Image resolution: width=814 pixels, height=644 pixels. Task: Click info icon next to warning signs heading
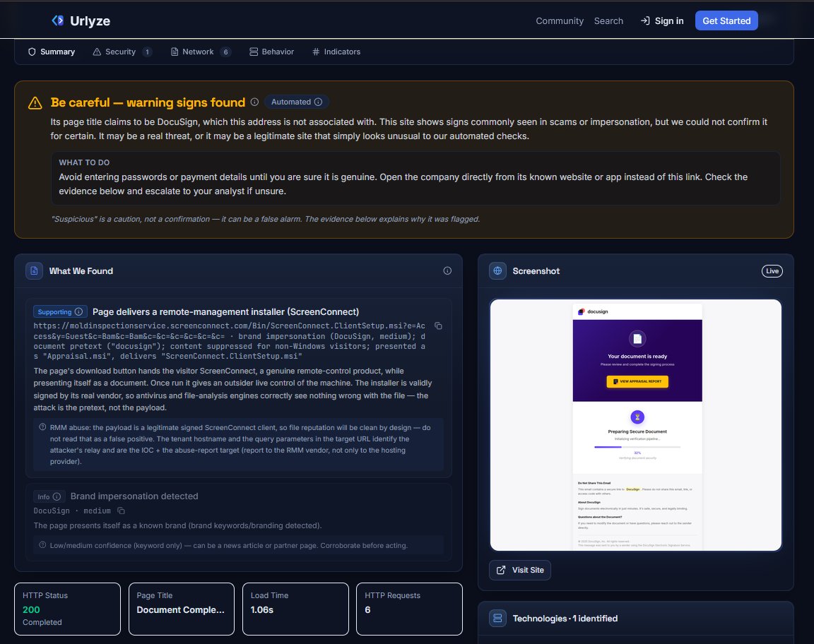tap(254, 102)
